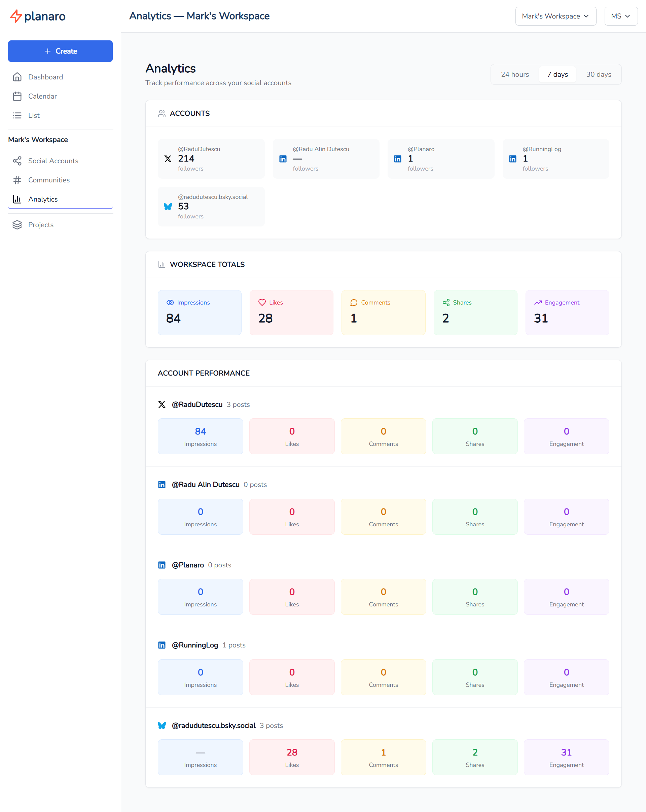Click the Analytics bar chart icon
Screen dimensions: 646x812
click(x=17, y=199)
